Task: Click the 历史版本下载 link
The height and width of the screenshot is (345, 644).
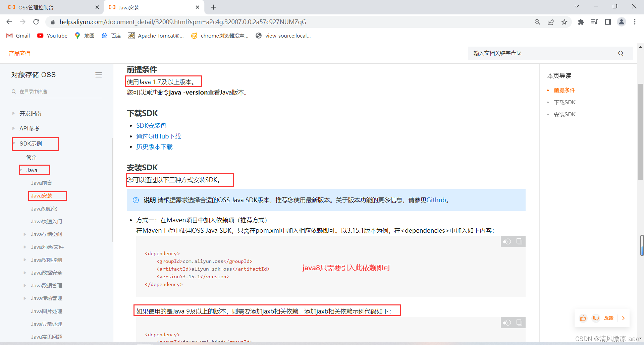Action: (154, 147)
